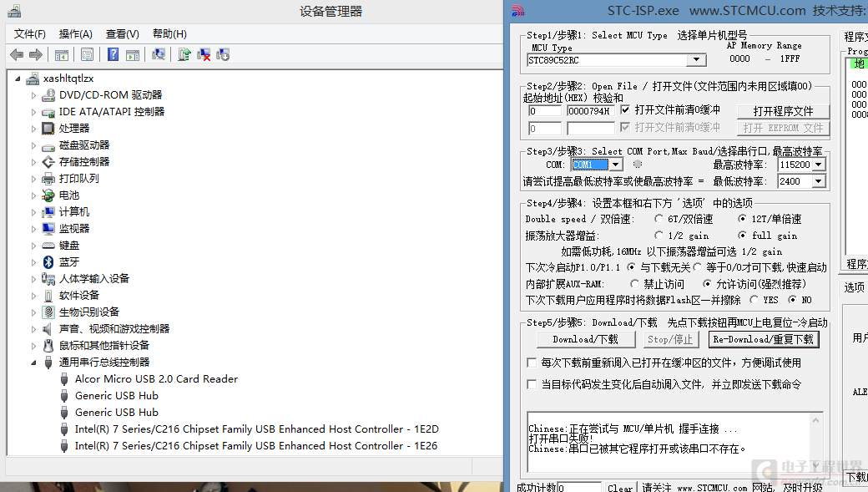Collapse the xashltqtlzx root node

(18, 79)
